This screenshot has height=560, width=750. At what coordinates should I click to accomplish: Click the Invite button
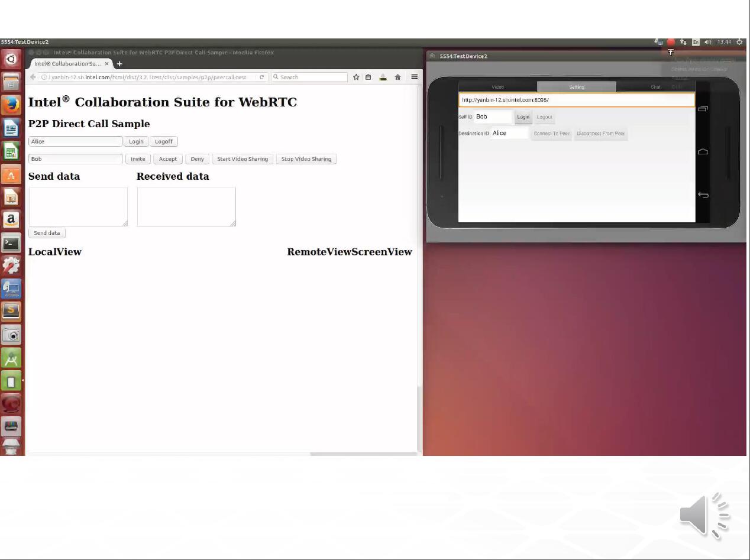click(x=138, y=159)
